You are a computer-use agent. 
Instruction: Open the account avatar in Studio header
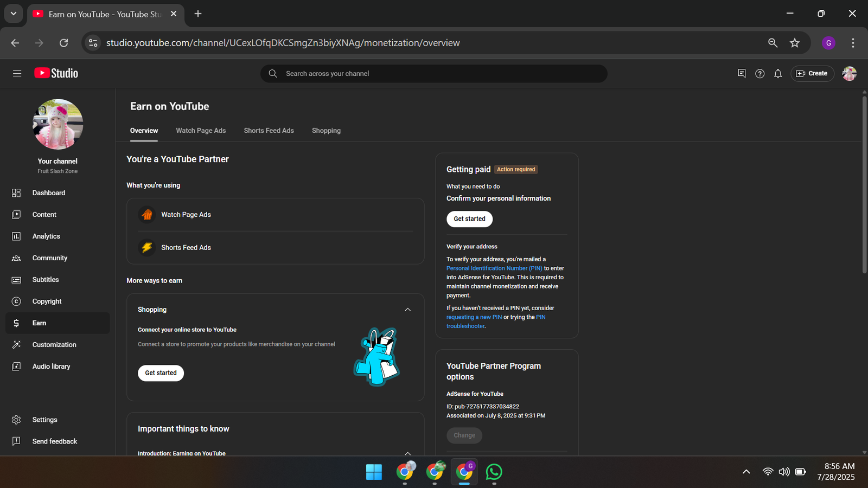click(x=849, y=73)
